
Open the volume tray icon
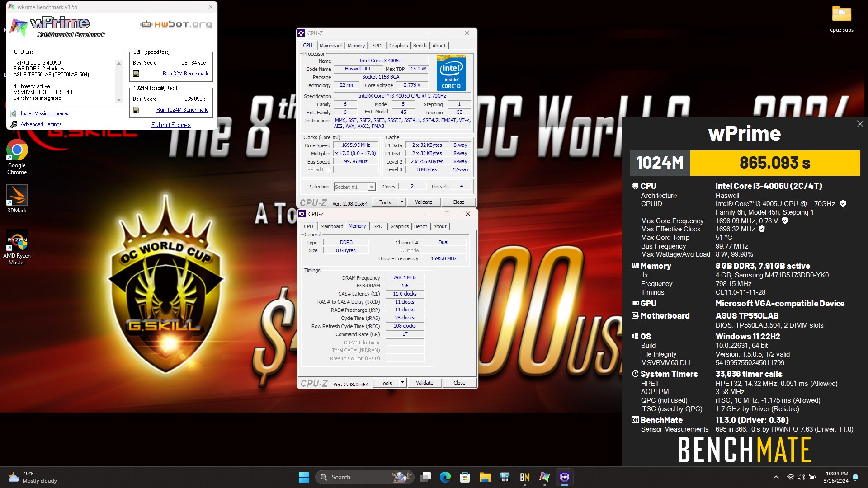pyautogui.click(x=801, y=477)
